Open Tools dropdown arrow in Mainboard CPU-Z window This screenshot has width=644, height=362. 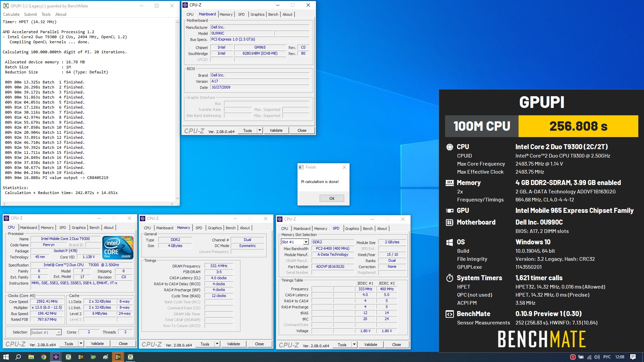pos(260,130)
